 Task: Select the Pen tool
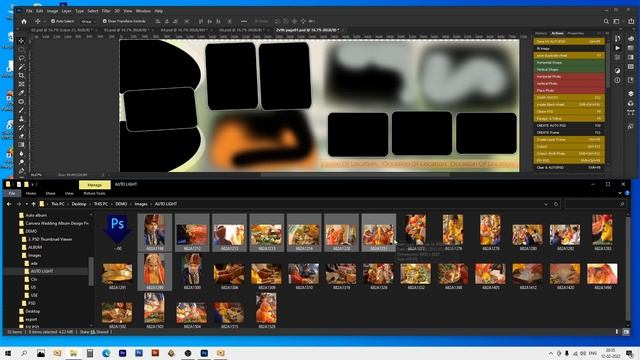pos(21,171)
